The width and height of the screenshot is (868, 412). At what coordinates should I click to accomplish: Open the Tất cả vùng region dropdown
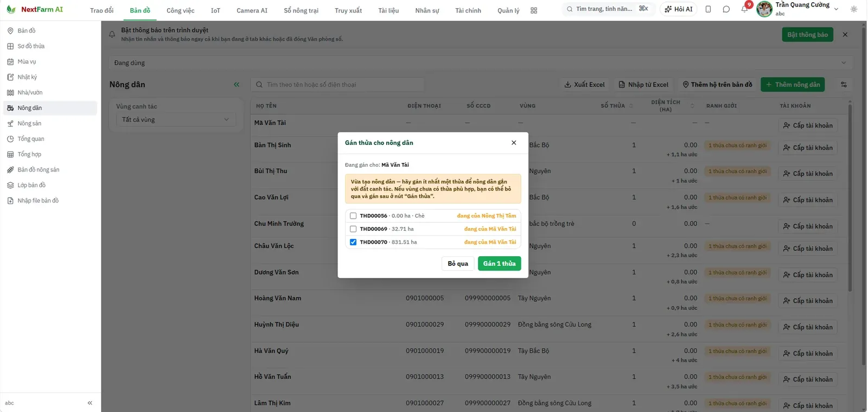(x=176, y=120)
